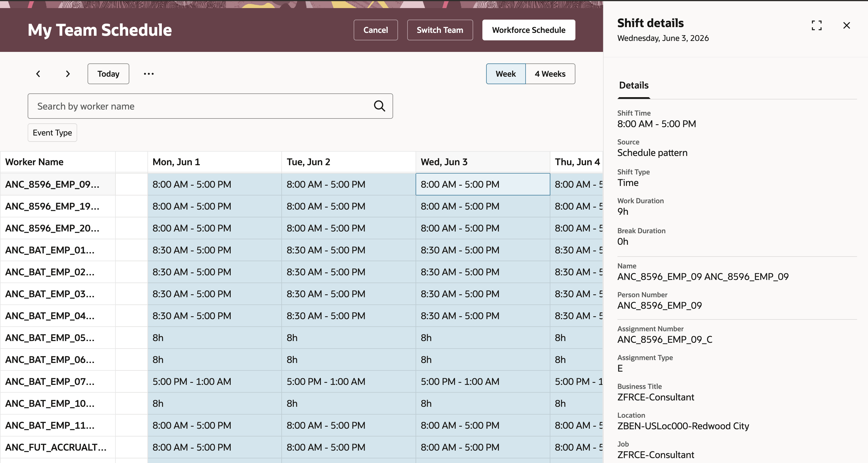The image size is (868, 463).
Task: Open Workforce Schedule
Action: (528, 30)
